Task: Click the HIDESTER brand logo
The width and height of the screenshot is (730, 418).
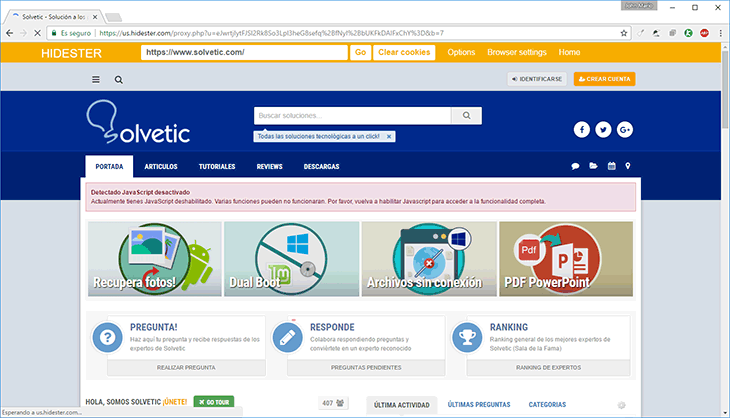Action: tap(71, 54)
